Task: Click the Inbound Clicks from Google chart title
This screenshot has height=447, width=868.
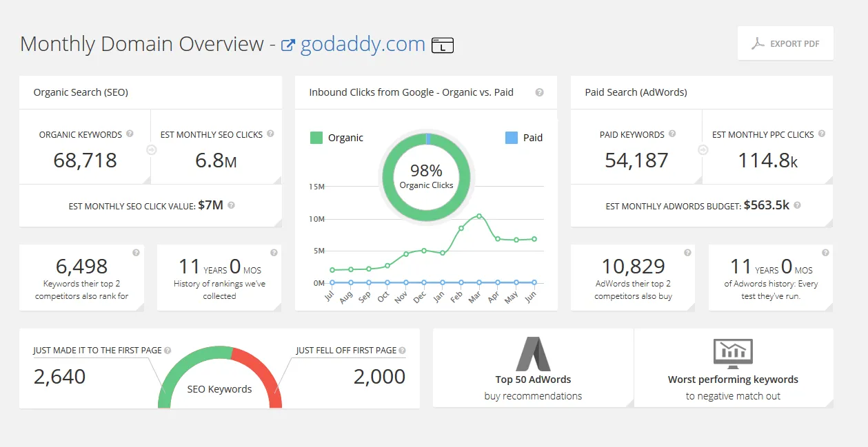Action: pyautogui.click(x=411, y=92)
